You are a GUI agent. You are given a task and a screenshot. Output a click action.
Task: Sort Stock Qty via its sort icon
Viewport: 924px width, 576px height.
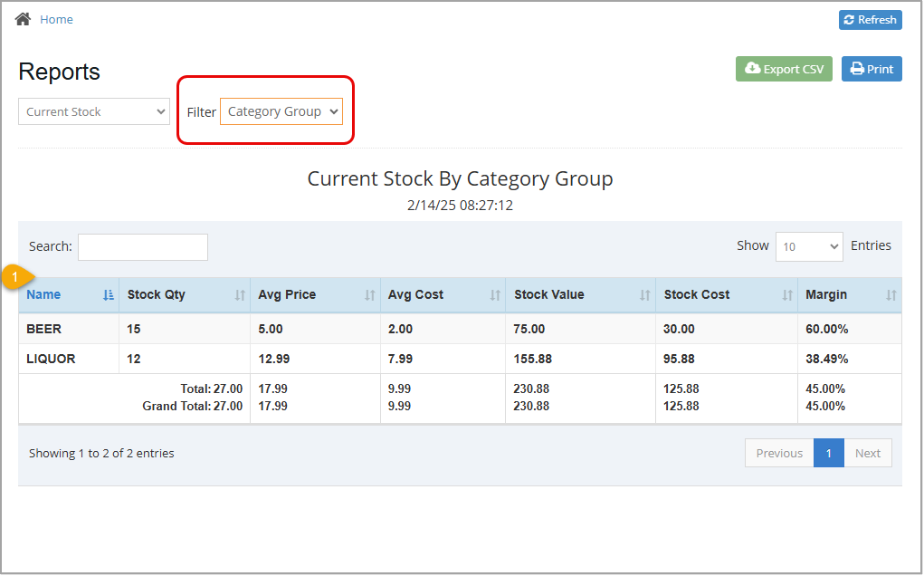tap(240, 295)
